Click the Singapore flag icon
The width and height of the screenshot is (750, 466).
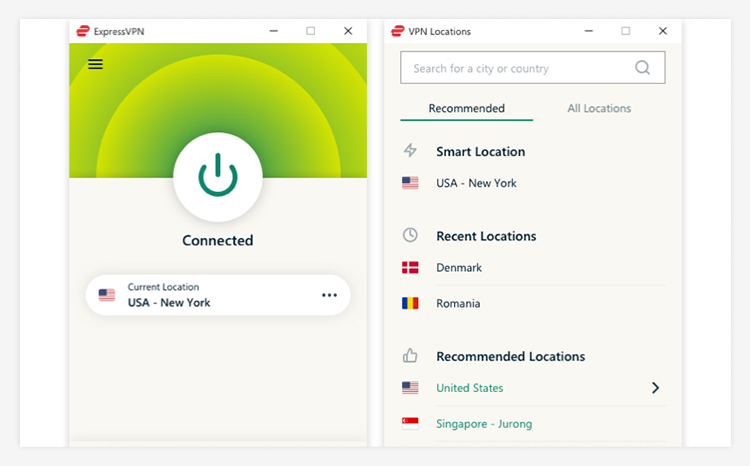pos(410,424)
